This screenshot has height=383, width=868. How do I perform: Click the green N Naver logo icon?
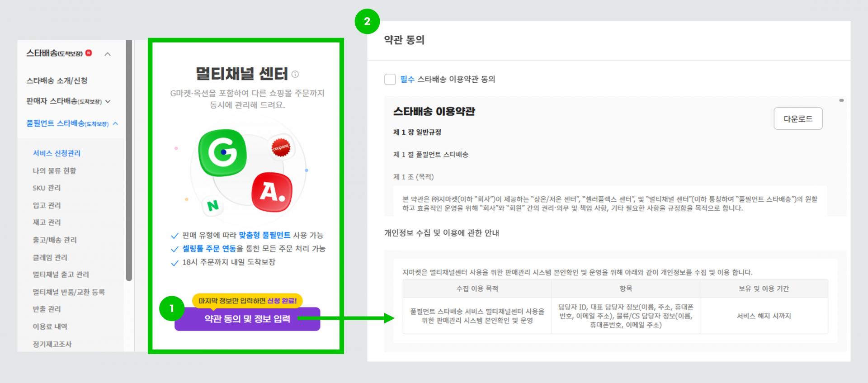[212, 206]
